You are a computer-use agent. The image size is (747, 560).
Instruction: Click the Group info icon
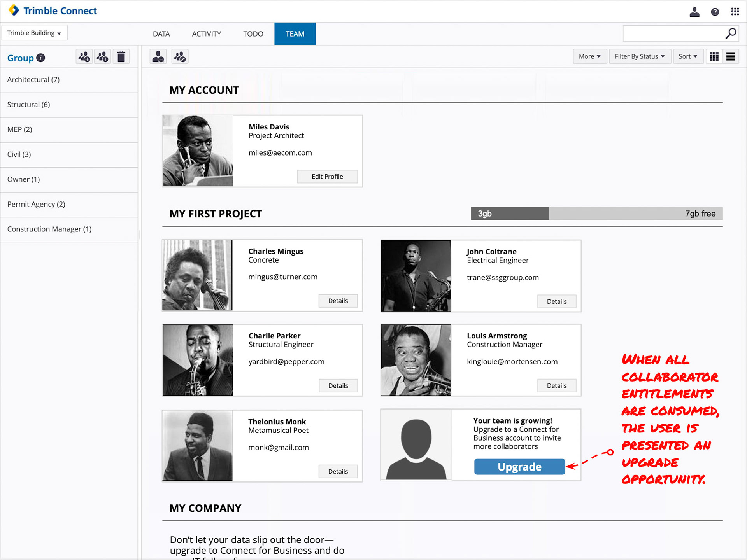pos(41,58)
